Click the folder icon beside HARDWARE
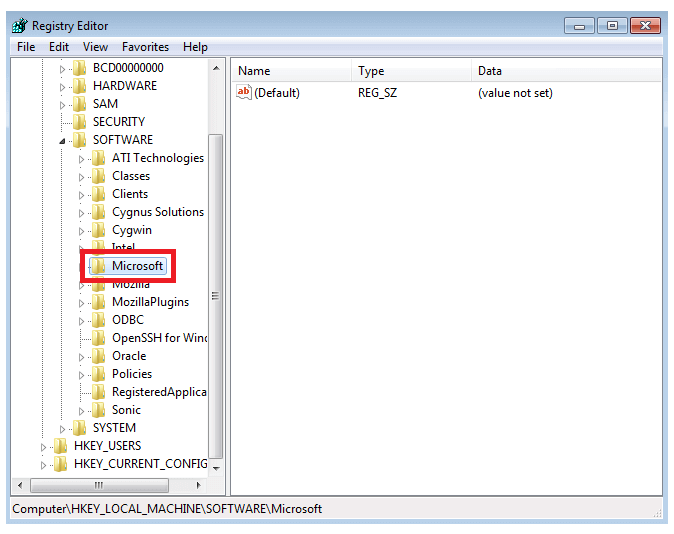 point(80,86)
